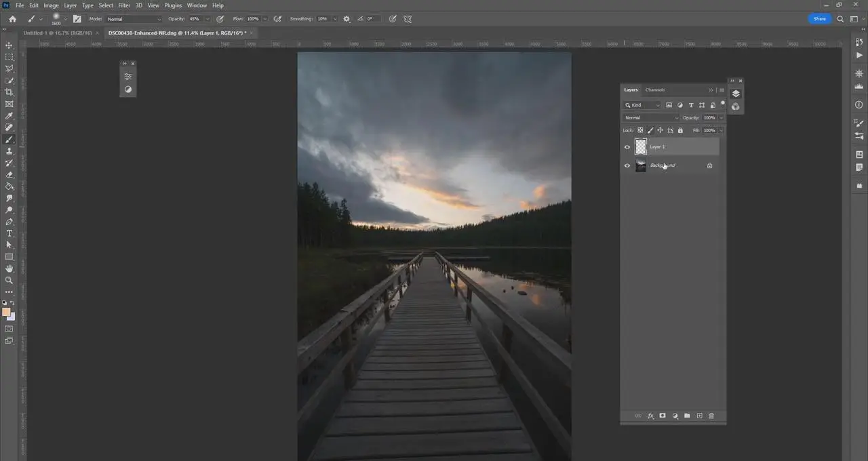The height and width of the screenshot is (461, 868).
Task: Toggle lock transparent pixels
Action: [x=640, y=130]
